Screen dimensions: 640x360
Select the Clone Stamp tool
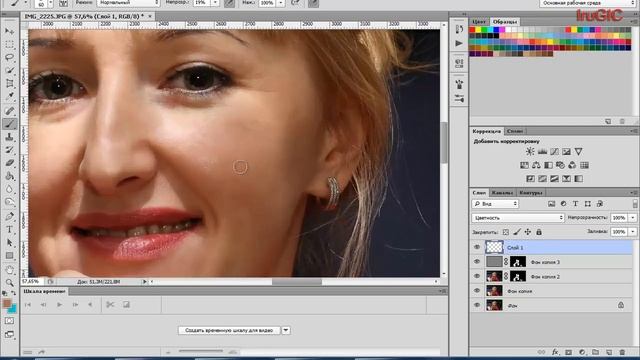(x=9, y=137)
